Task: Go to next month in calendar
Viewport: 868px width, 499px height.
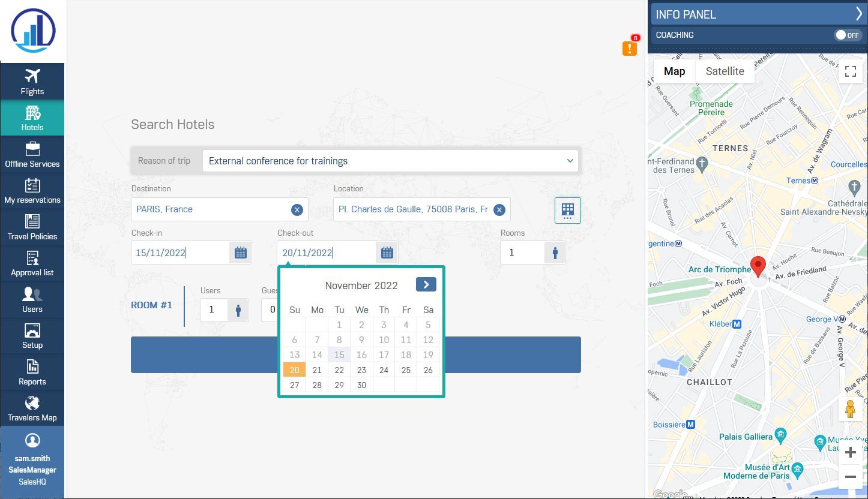Action: (x=426, y=285)
